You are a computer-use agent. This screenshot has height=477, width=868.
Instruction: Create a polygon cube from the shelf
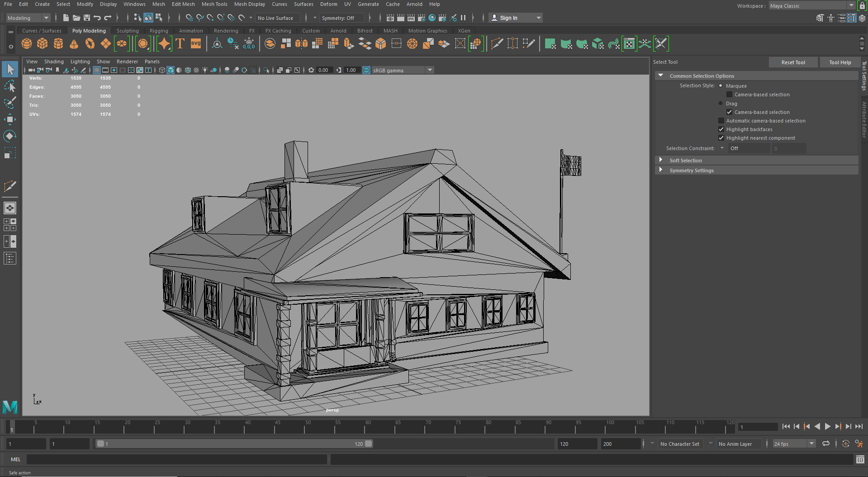coord(42,43)
